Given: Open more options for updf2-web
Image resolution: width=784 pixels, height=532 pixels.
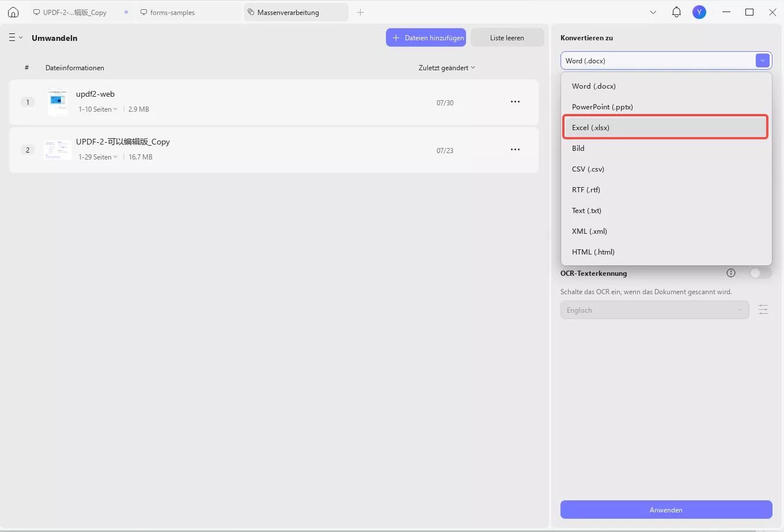Looking at the screenshot, I should click(515, 102).
